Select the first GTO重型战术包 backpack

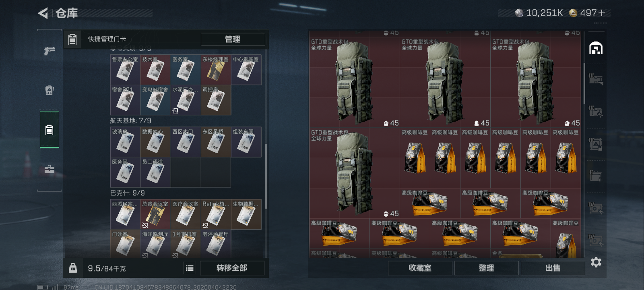click(x=354, y=83)
